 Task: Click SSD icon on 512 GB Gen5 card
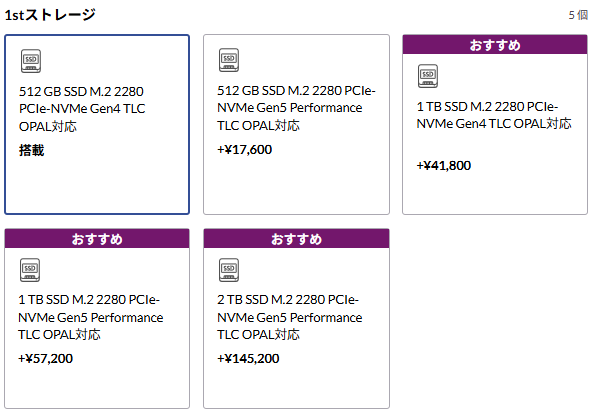coord(229,60)
